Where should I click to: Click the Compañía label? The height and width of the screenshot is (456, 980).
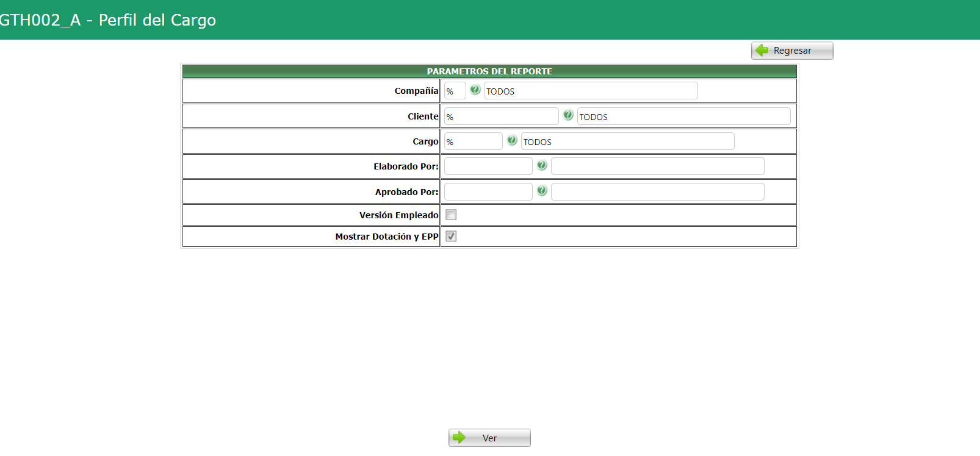pyautogui.click(x=416, y=91)
